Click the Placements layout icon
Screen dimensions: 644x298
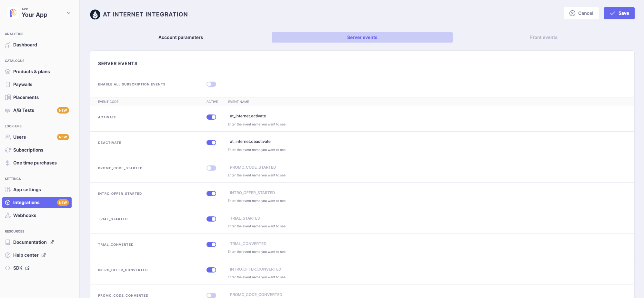coord(8,97)
